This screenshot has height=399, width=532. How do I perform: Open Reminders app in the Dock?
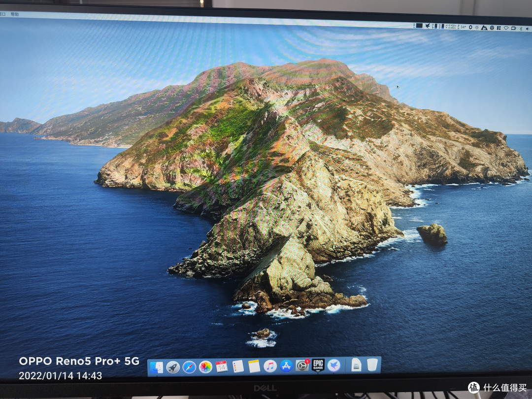(238, 366)
